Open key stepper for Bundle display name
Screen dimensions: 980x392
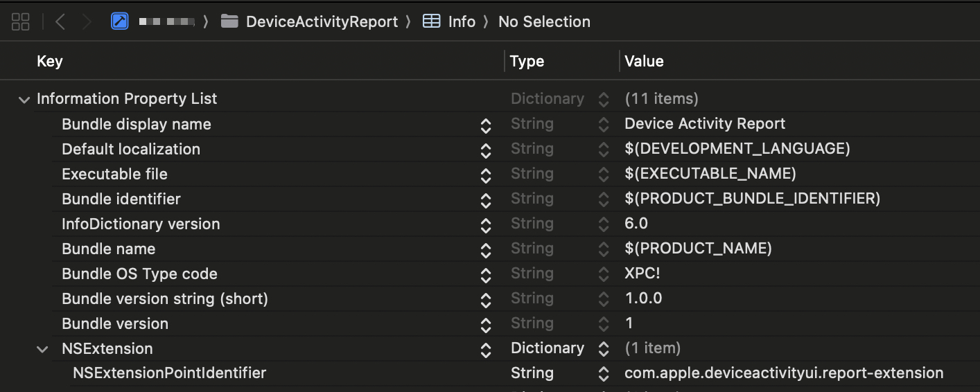coord(486,125)
